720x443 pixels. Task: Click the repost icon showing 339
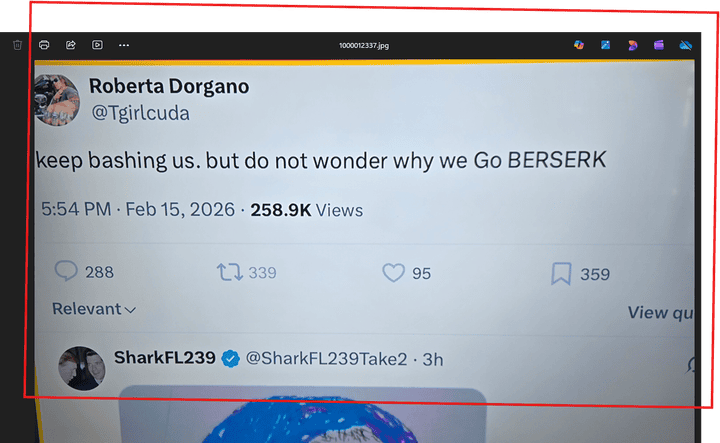pos(230,272)
